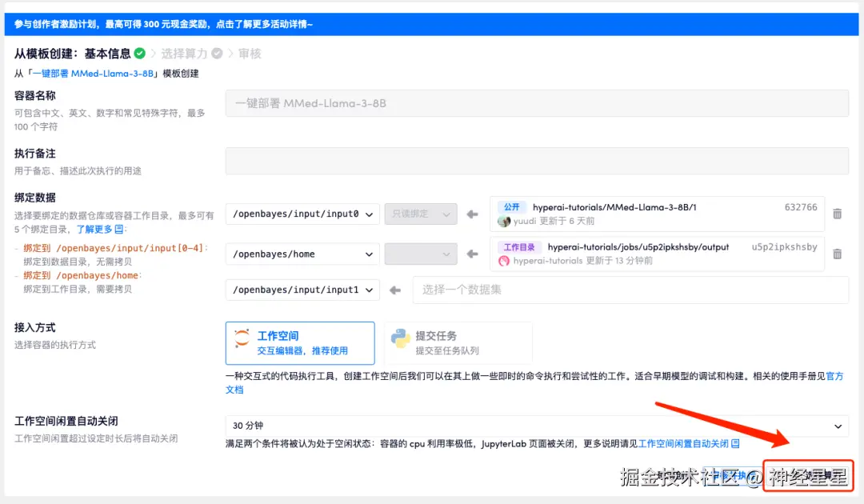Go to the 审核 step
The height and width of the screenshot is (504, 864).
[250, 54]
